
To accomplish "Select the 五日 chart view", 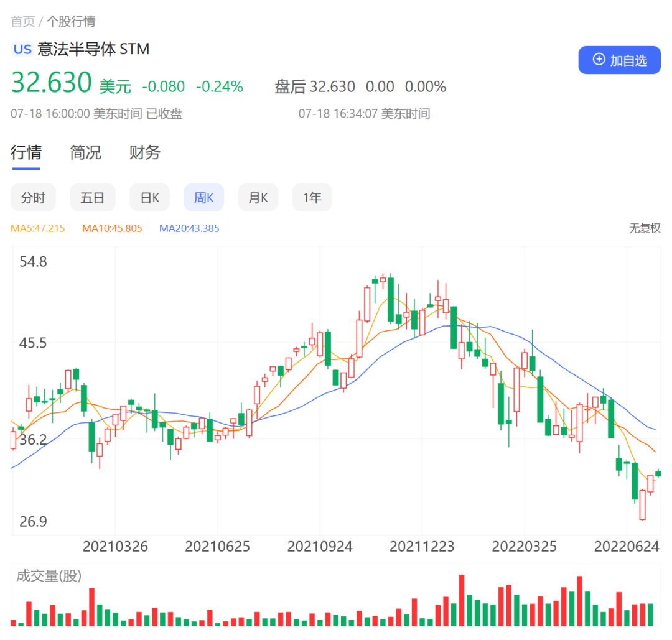I will [x=92, y=197].
